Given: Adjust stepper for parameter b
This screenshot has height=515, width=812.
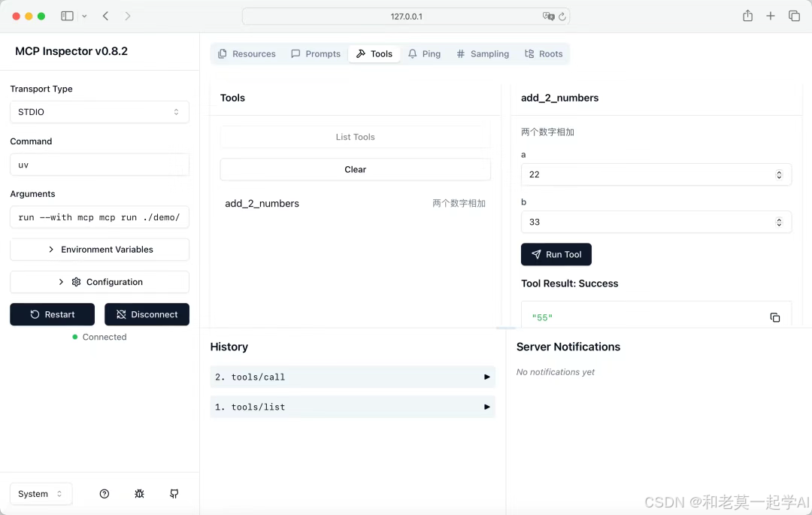Looking at the screenshot, I should click(779, 222).
